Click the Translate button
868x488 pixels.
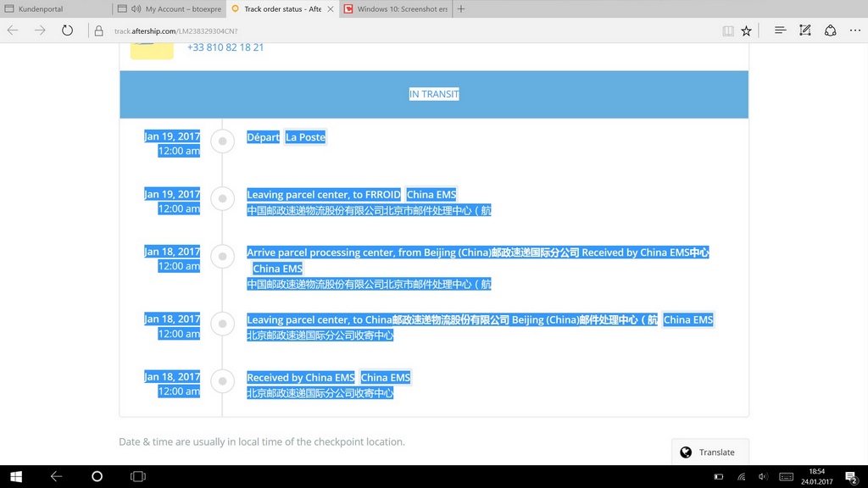[x=709, y=452]
